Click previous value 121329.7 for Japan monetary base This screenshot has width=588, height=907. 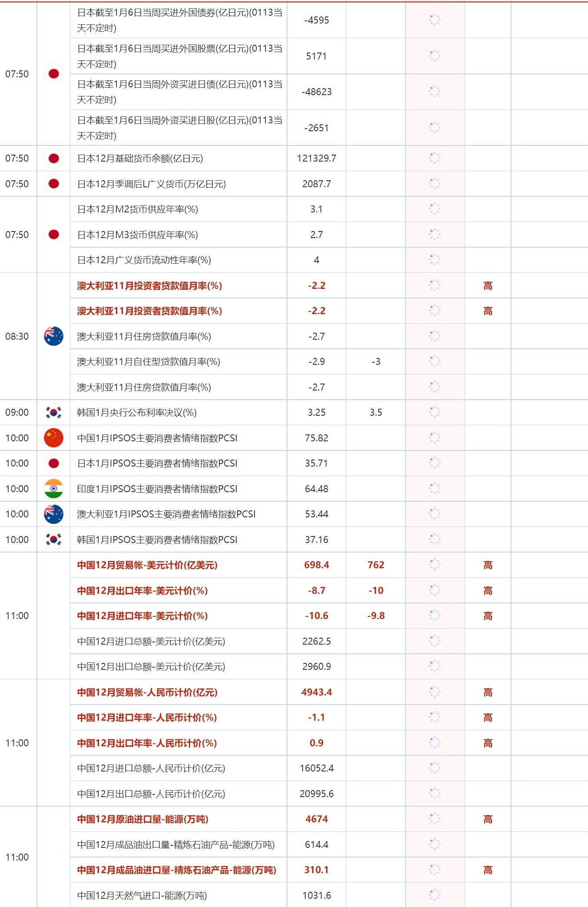(316, 158)
